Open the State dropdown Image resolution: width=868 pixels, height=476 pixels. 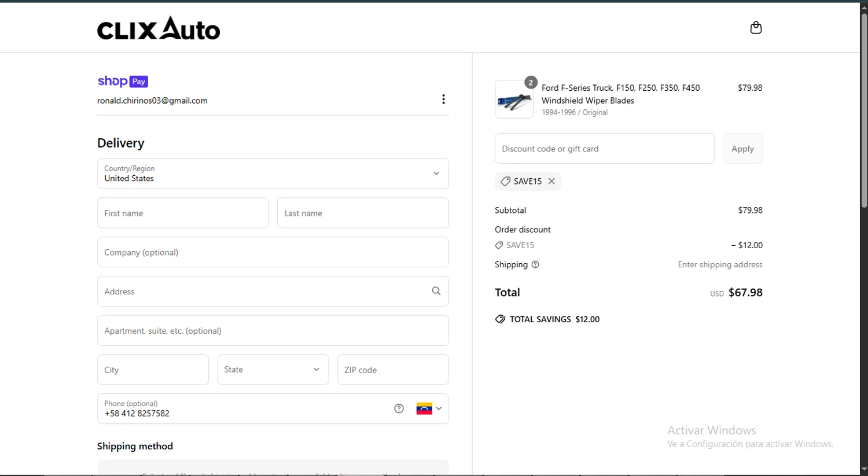(273, 370)
